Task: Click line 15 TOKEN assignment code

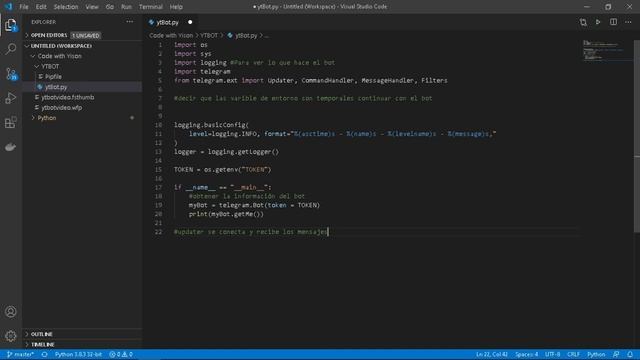Action: pos(222,169)
